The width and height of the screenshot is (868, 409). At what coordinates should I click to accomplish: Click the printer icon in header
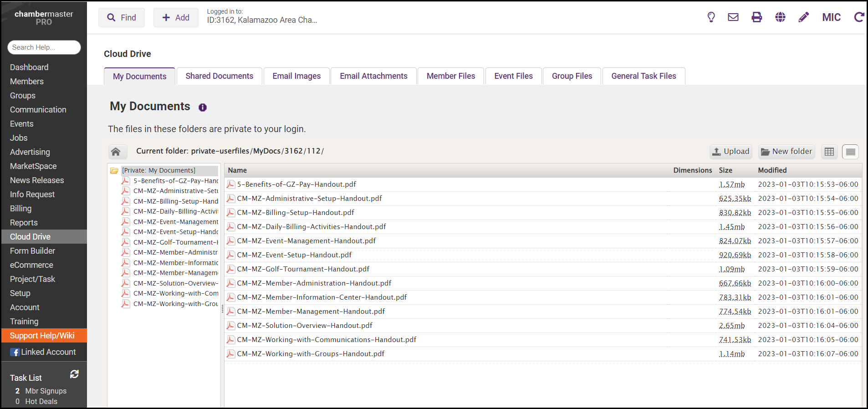pyautogui.click(x=756, y=17)
